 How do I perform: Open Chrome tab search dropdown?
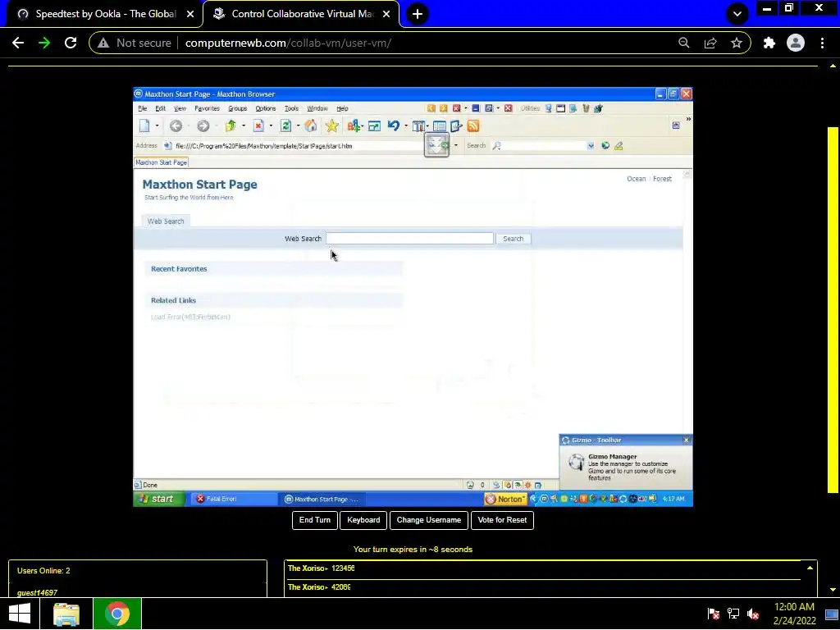(x=737, y=14)
